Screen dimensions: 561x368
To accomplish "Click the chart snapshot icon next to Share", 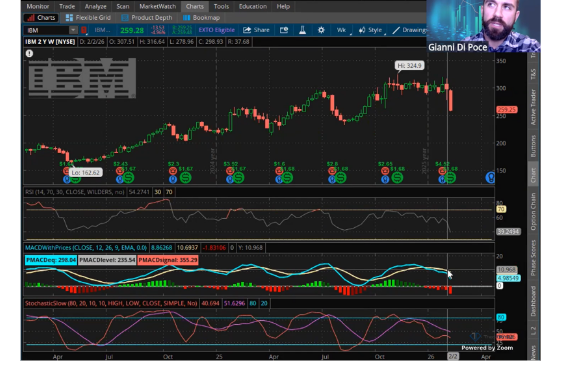I will [284, 30].
